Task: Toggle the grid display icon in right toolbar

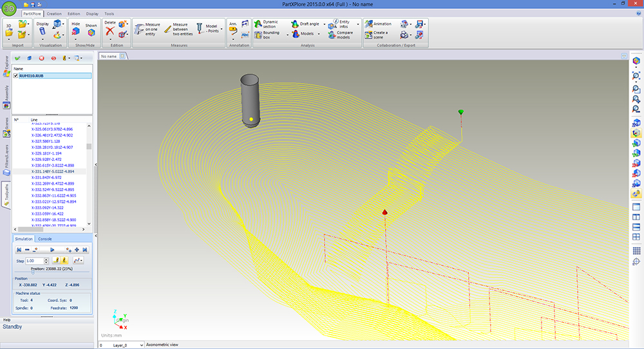Action: click(x=636, y=250)
